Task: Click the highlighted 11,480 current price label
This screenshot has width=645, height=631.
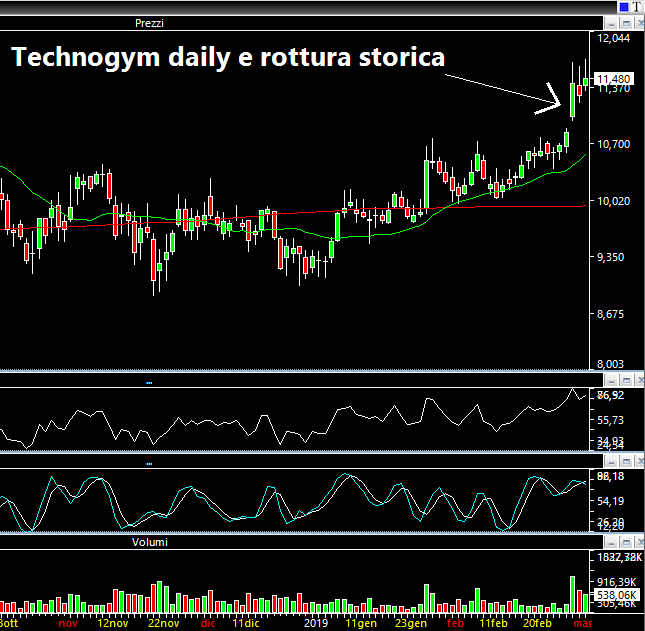Action: click(614, 79)
